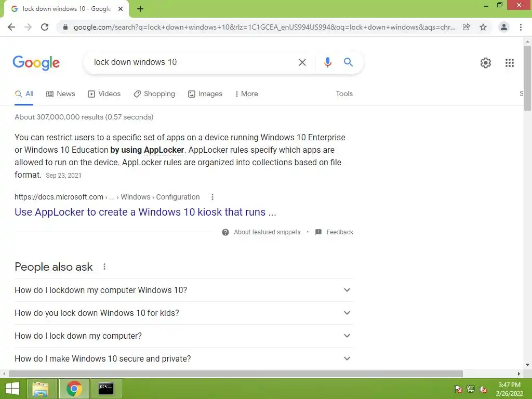Click the About featured snippets question icon

pyautogui.click(x=225, y=232)
